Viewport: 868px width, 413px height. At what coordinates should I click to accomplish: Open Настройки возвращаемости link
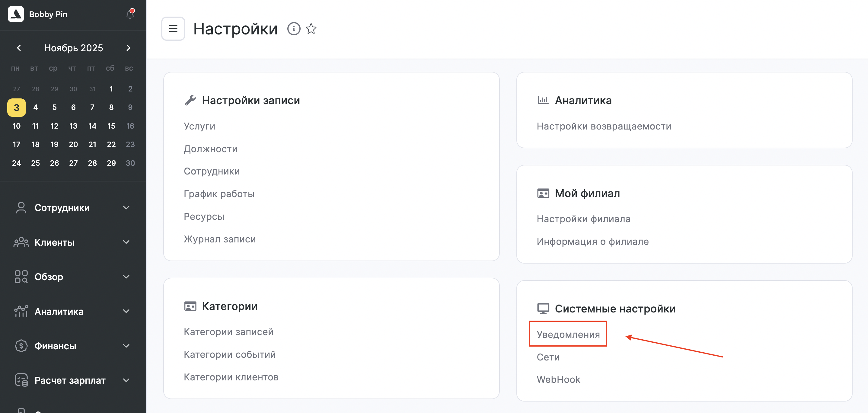pos(604,126)
